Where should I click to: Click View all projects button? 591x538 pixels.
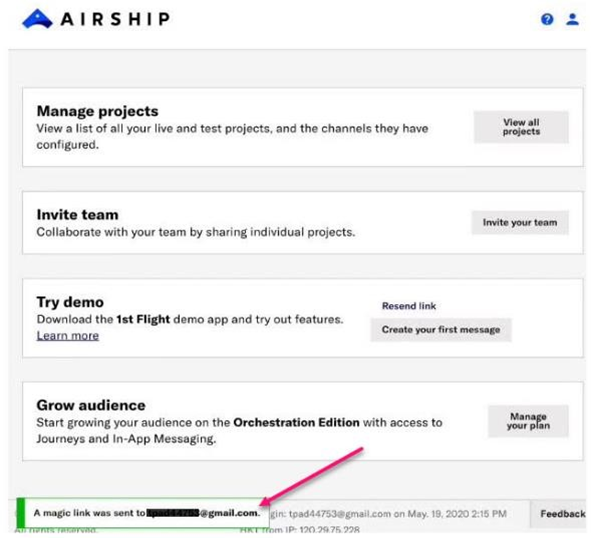point(521,127)
